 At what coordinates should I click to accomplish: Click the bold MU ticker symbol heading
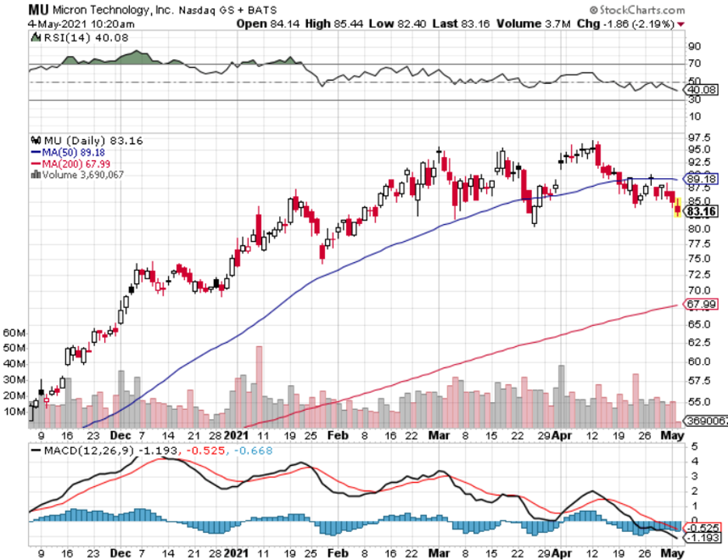pos(39,10)
